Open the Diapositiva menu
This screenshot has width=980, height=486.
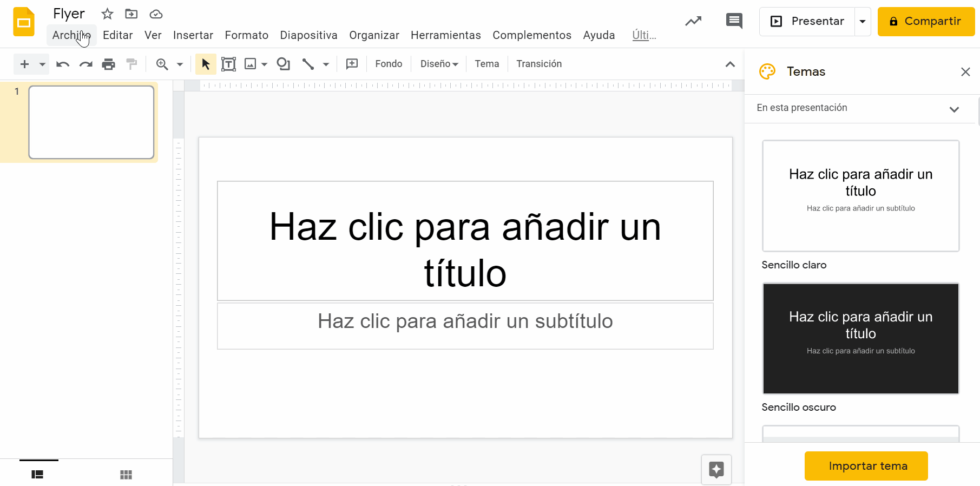pyautogui.click(x=308, y=35)
